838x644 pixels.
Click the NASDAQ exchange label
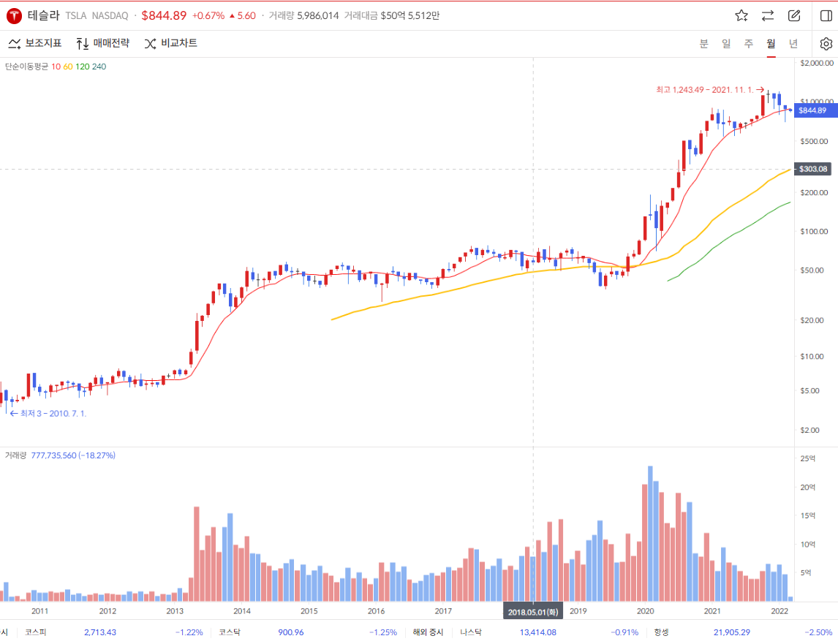click(110, 16)
